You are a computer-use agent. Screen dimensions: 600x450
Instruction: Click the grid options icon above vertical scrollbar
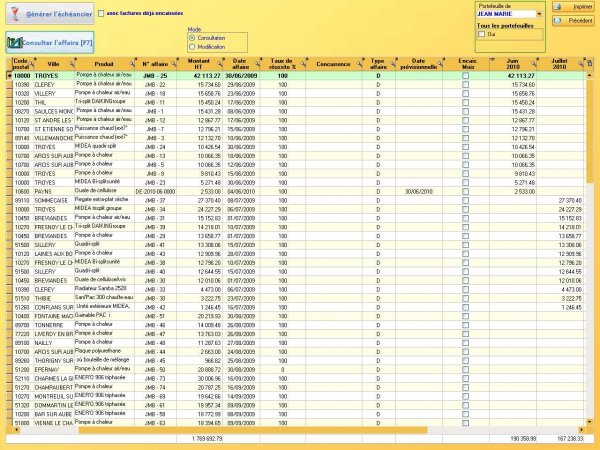point(590,63)
